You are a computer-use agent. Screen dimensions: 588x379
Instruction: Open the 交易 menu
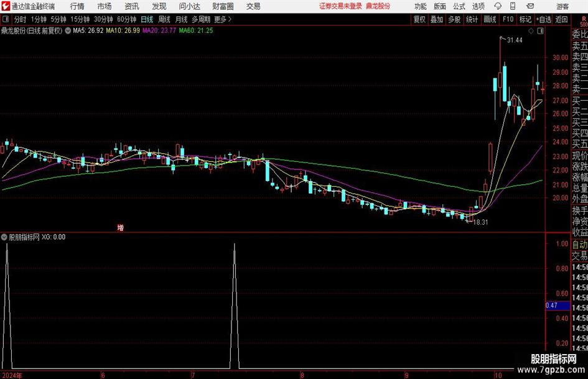253,6
